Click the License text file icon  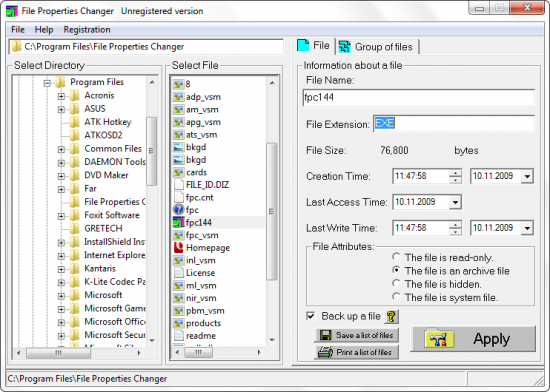coord(179,272)
